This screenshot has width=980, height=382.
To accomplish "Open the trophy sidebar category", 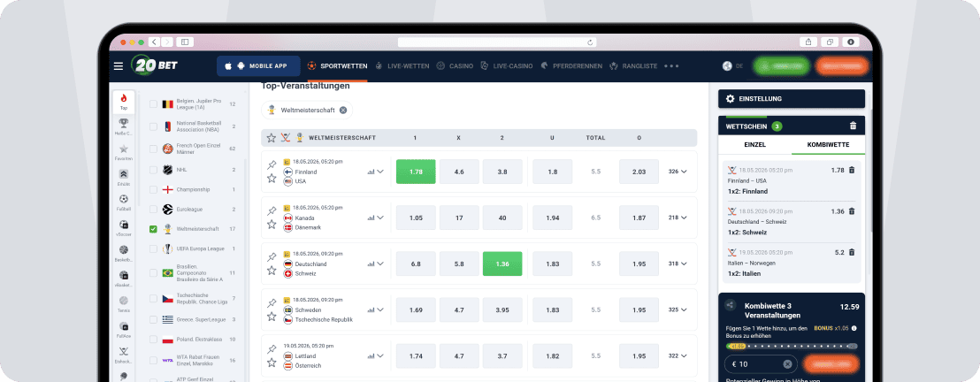I will point(124,126).
